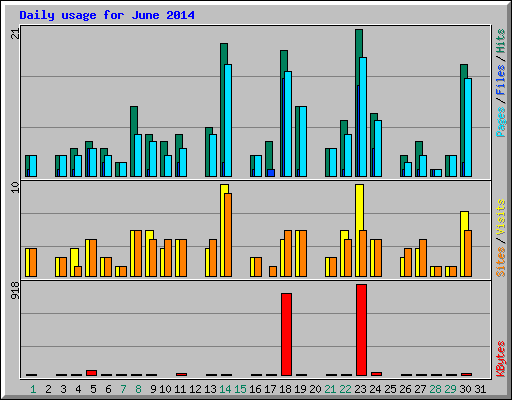Select day label "20" on the x-axis
Screen dimensions: 512x400
point(315,389)
